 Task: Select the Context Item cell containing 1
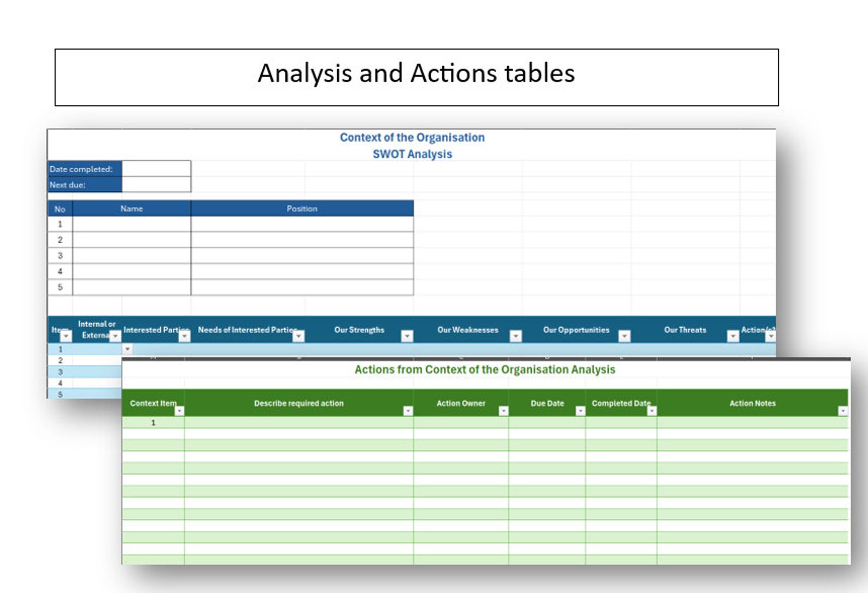153,422
